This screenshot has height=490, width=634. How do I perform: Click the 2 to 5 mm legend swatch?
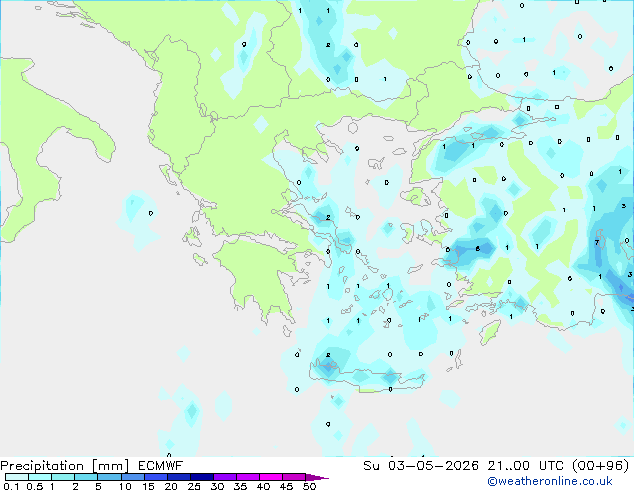click(86, 477)
